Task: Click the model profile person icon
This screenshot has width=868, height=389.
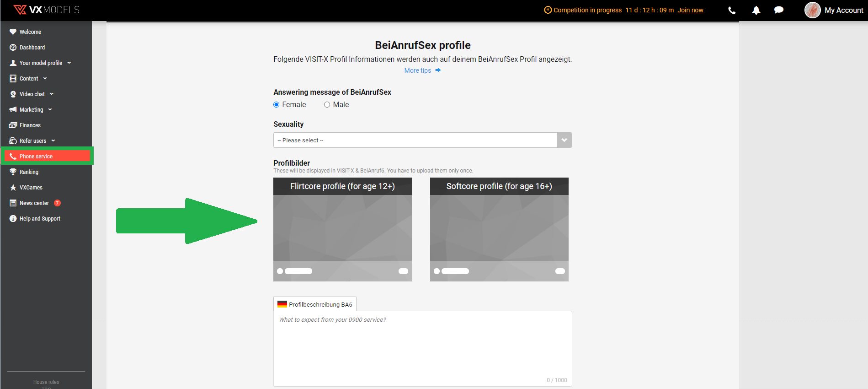Action: click(13, 63)
